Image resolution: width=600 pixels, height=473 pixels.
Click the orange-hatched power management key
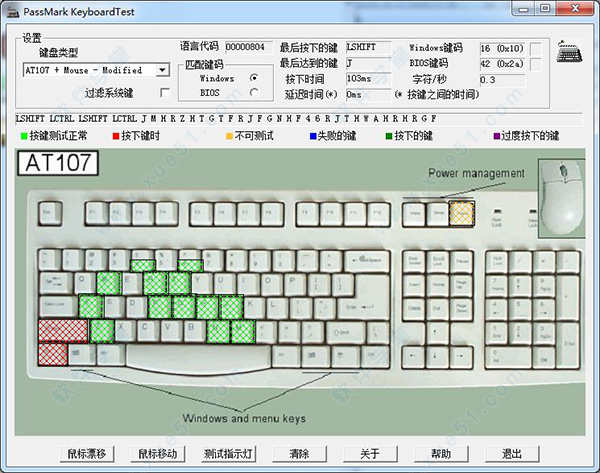pyautogui.click(x=462, y=213)
